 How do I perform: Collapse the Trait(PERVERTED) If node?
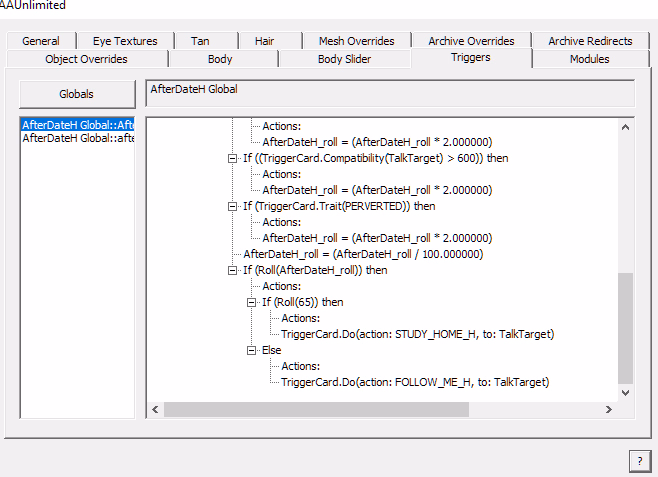[234, 206]
